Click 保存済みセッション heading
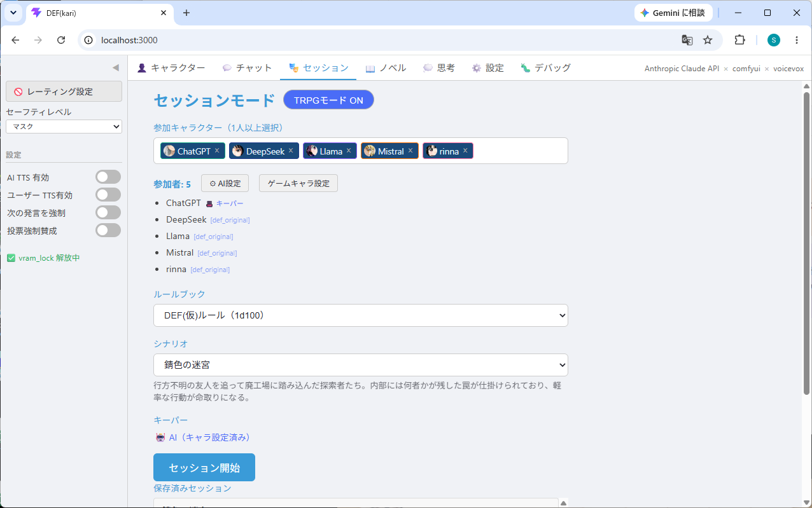812x508 pixels. pyautogui.click(x=192, y=488)
